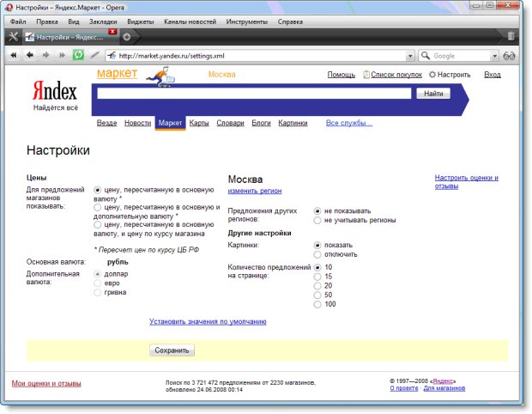Open Настроить оценки и отзывы link
The height and width of the screenshot is (414, 532).
467,182
